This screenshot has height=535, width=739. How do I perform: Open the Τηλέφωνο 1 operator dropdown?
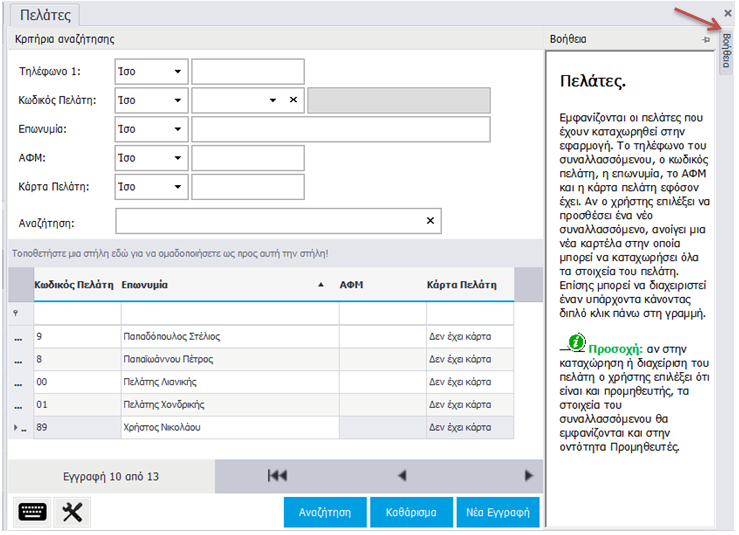[x=177, y=72]
